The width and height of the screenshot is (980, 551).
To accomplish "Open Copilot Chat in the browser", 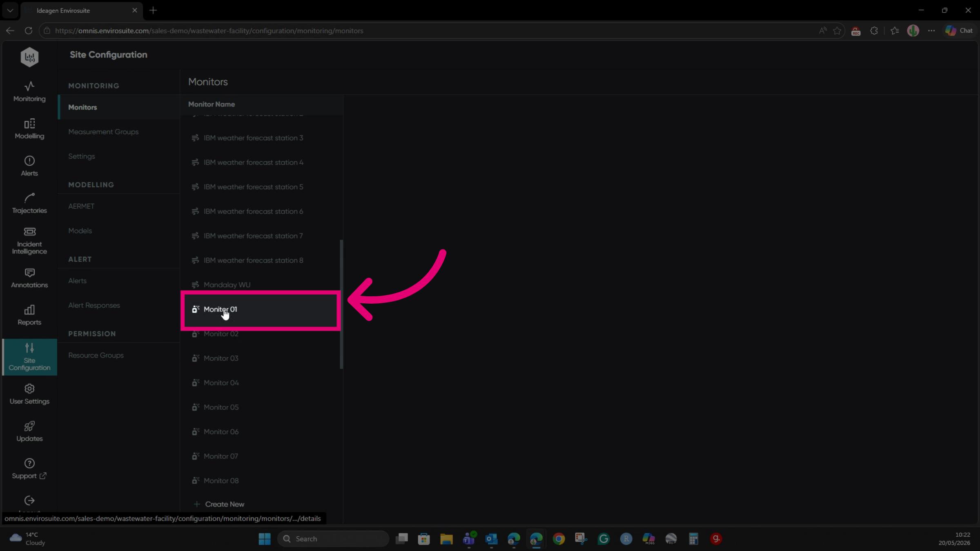I will 959,31.
